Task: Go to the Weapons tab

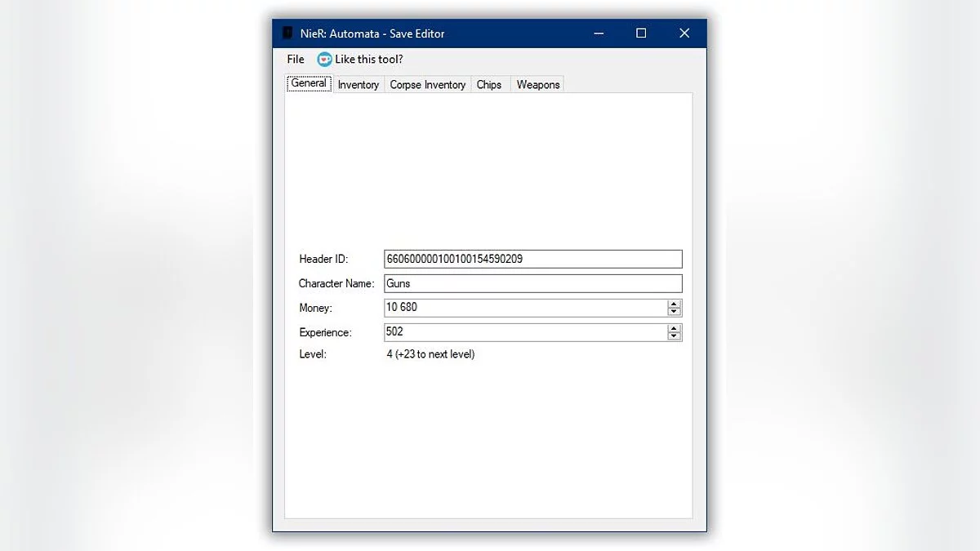Action: 538,85
